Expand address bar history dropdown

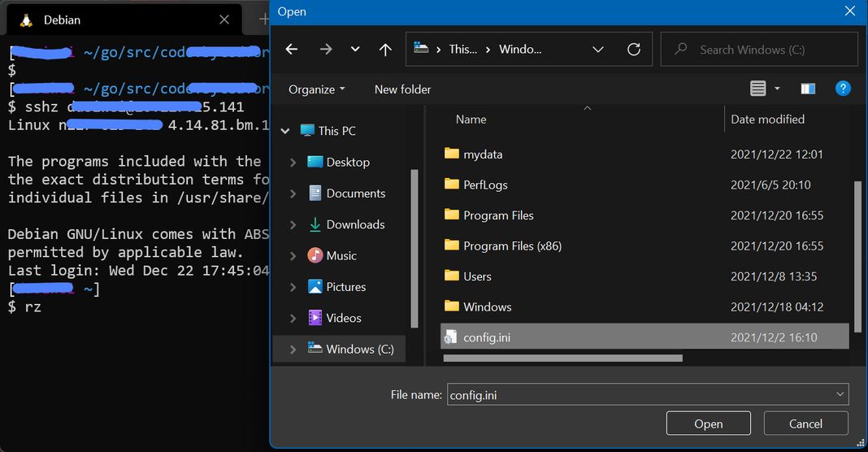(x=598, y=50)
